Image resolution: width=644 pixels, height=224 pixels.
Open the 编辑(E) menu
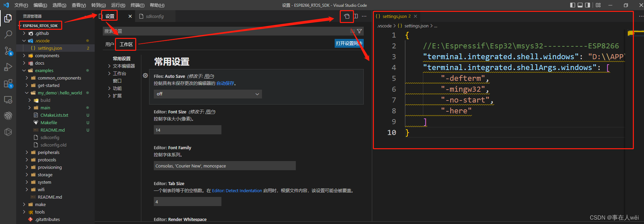[x=40, y=5]
